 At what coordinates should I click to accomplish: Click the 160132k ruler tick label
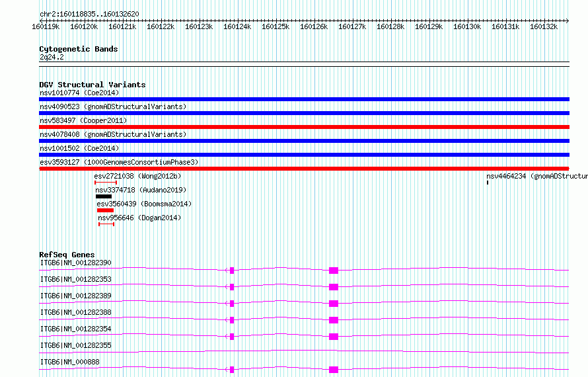[544, 26]
